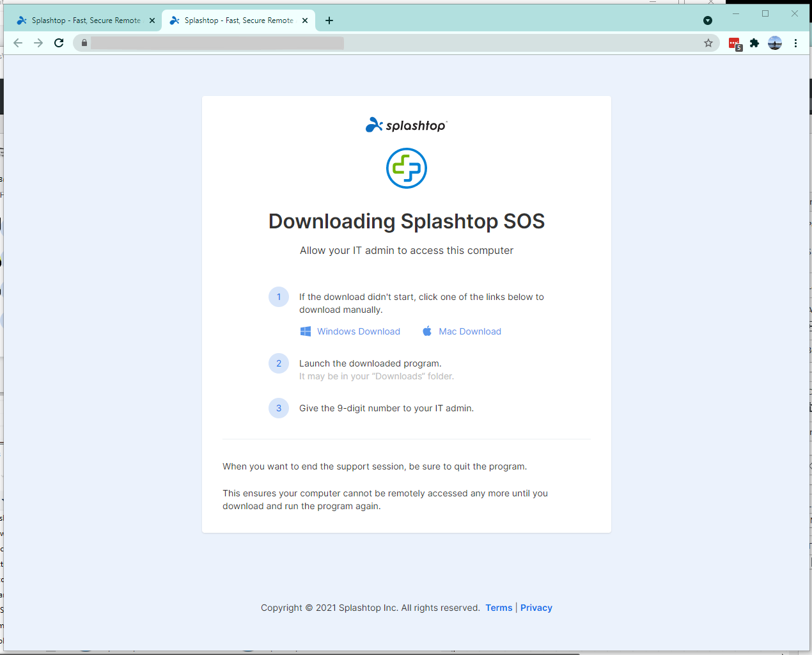This screenshot has width=812, height=655.
Task: Click the copyright 2021 Splashtop Inc. text
Action: [370, 608]
